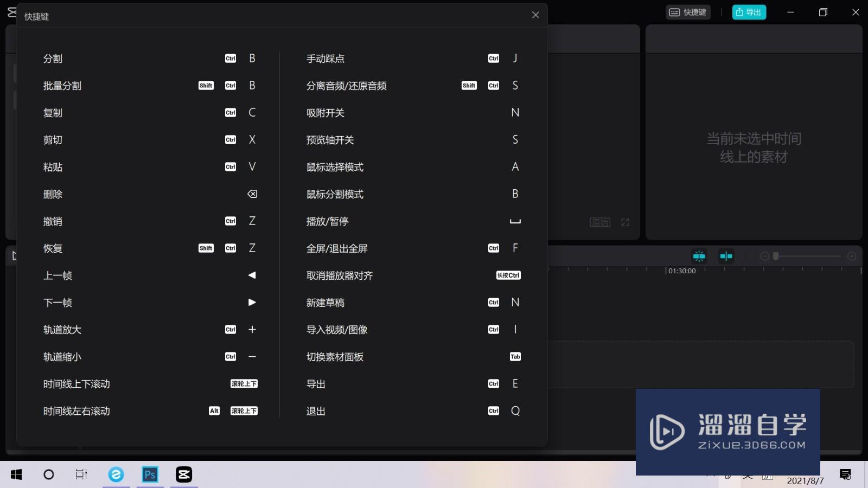Image resolution: width=868 pixels, height=488 pixels.
Task: Click the 手动踩点 shortcut label
Action: pos(325,59)
